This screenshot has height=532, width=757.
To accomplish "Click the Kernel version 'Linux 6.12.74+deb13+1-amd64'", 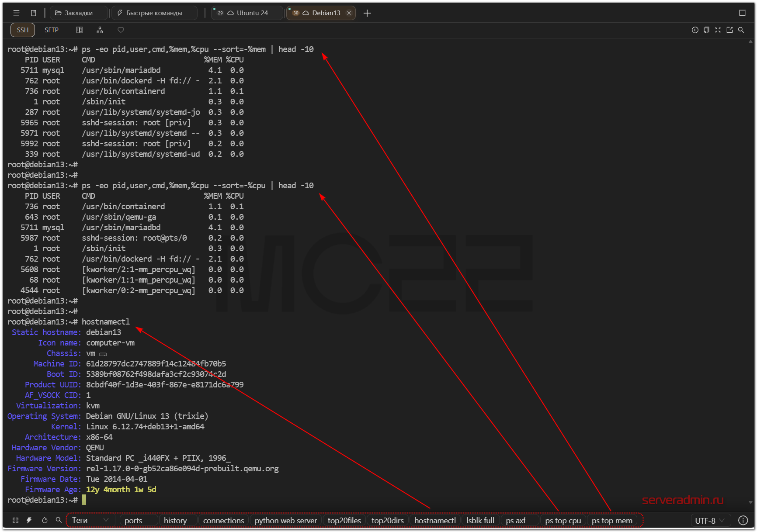I will coord(145,427).
